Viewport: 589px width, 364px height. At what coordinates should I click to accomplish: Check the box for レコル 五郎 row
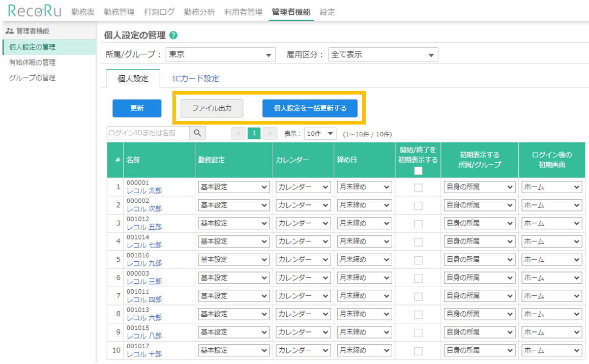point(418,224)
